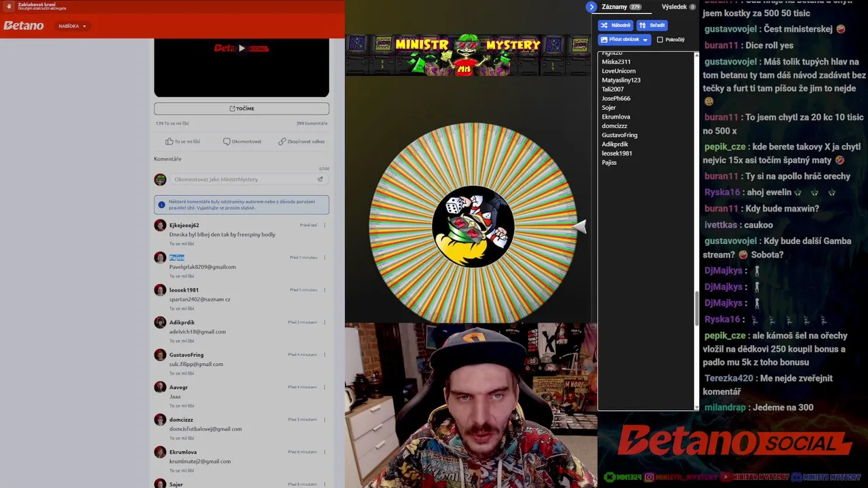Screen dimensions: 868x488
Task: Click the entry Ekrumlova in the entries list
Action: coord(616,117)
